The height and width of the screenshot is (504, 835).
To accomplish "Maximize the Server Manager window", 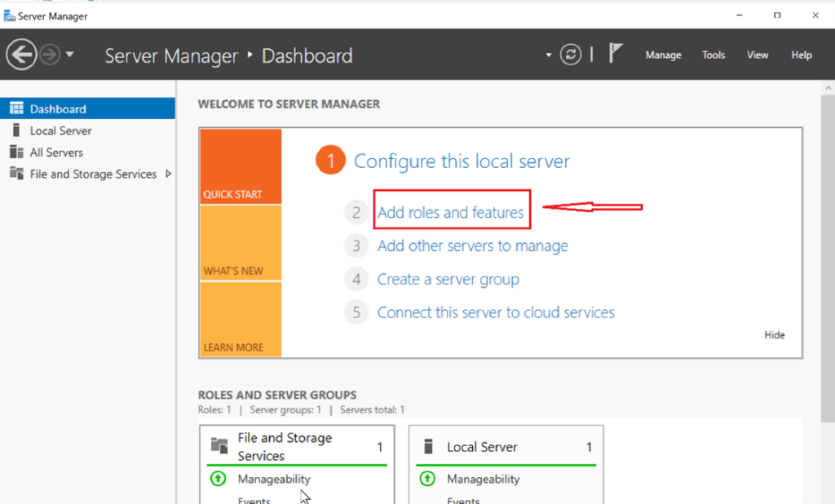I will 777,15.
